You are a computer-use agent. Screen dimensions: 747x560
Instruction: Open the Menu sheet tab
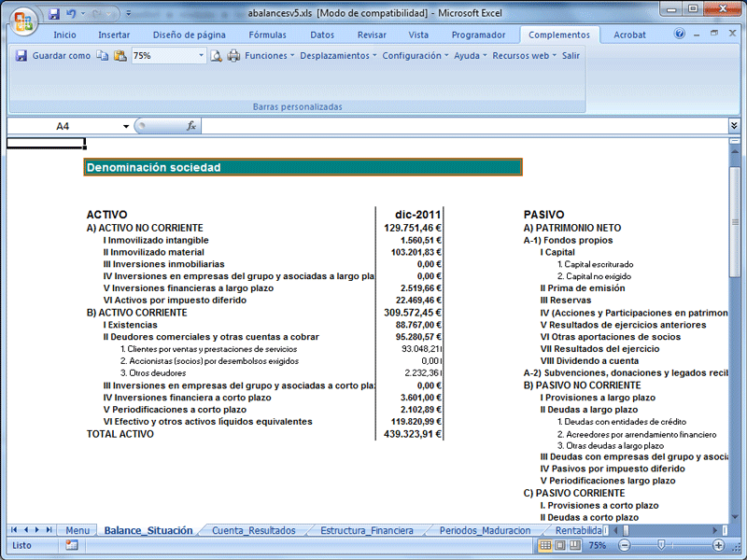click(x=78, y=530)
